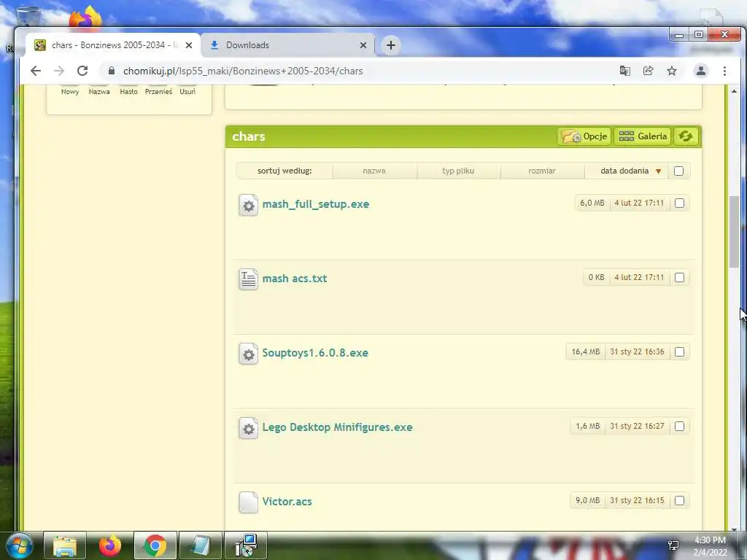Check the box for Victor.acs
The height and width of the screenshot is (560, 747).
[x=679, y=500]
